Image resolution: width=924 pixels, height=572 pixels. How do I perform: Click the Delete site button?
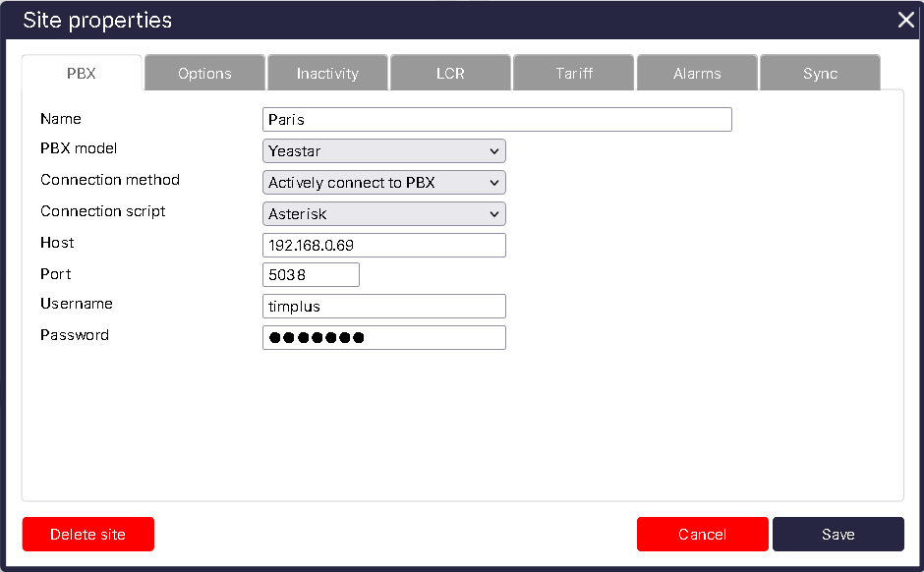pos(87,534)
